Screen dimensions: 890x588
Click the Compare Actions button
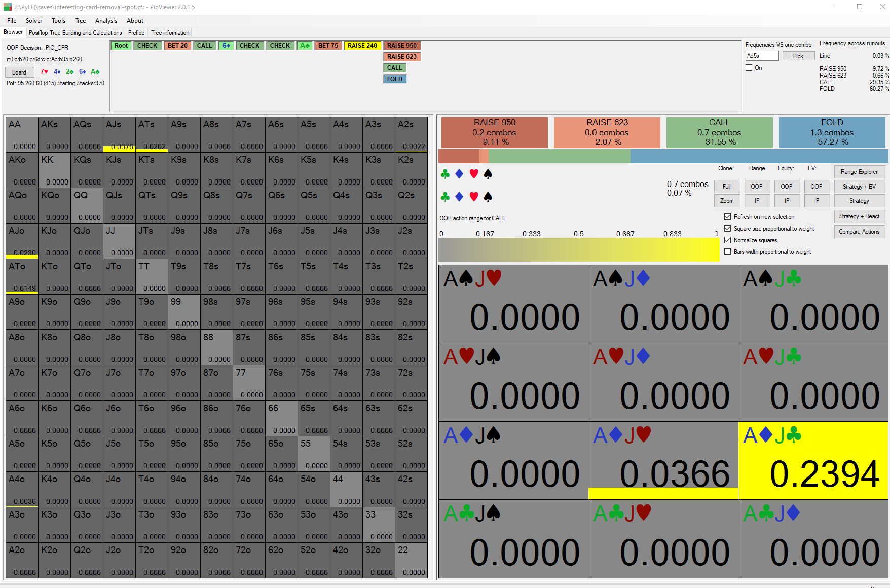point(859,232)
